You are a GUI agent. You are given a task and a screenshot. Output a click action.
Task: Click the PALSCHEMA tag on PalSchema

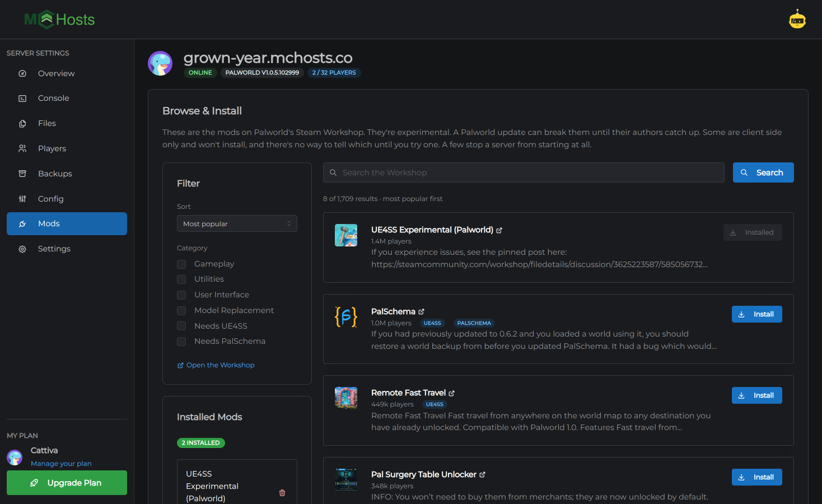click(x=474, y=323)
